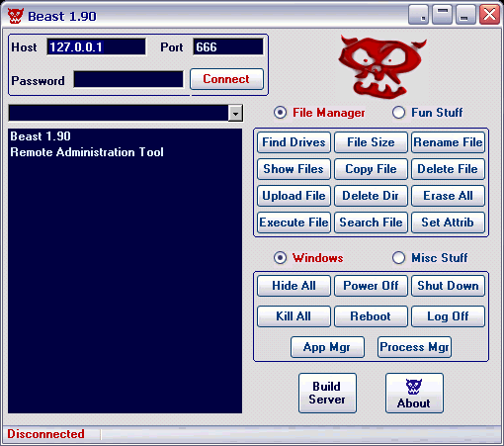
Task: Click the Search File button
Action: (371, 223)
